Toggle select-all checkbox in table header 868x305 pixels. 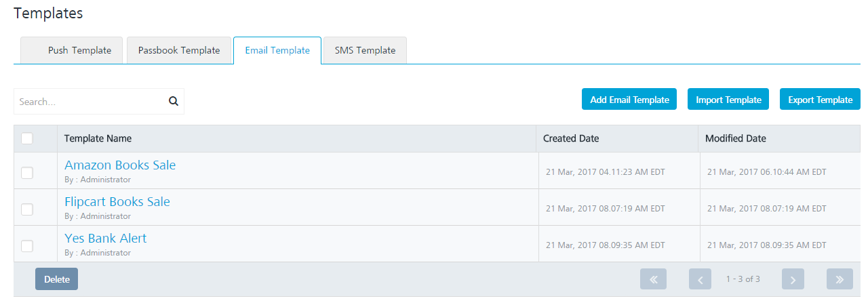pyautogui.click(x=27, y=138)
